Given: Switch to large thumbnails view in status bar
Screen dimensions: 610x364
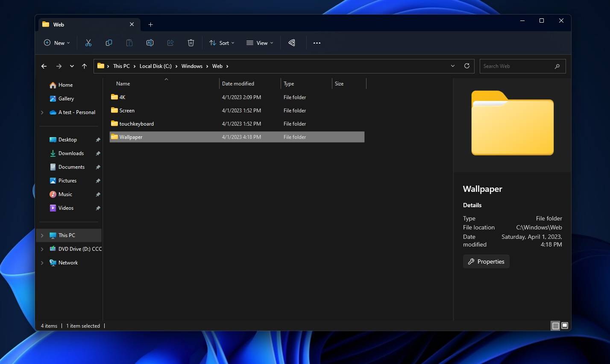Looking at the screenshot, I should pos(565,326).
